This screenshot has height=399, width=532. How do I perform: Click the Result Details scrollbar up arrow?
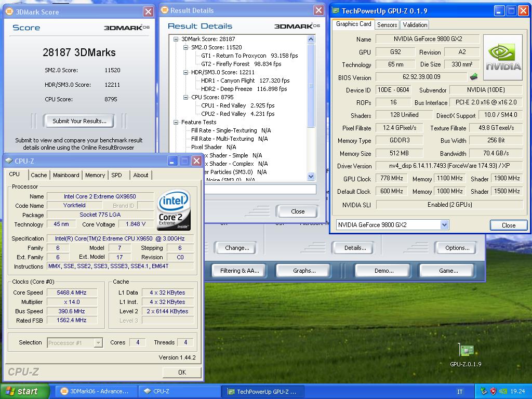(311, 39)
